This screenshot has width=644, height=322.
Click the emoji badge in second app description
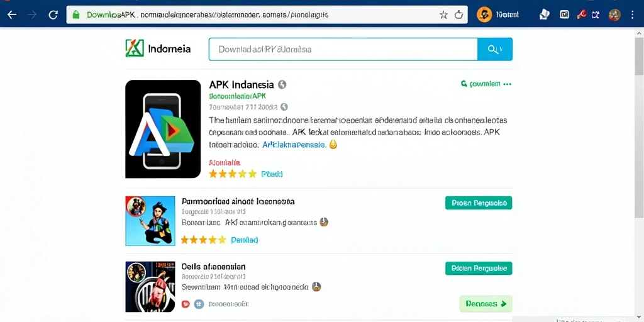pyautogui.click(x=324, y=222)
